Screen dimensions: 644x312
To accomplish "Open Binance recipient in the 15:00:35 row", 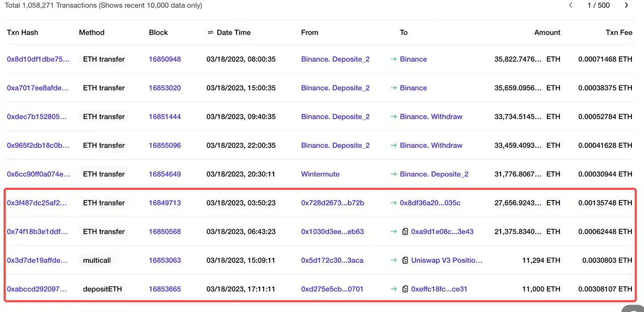I will coord(414,88).
